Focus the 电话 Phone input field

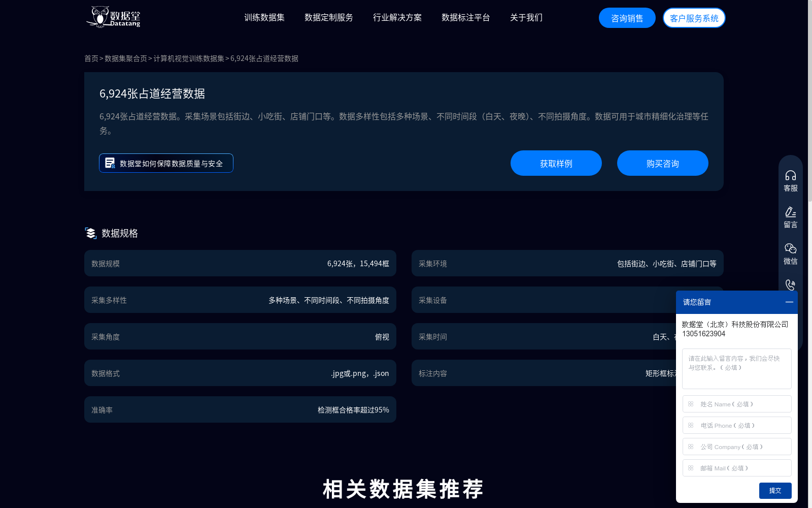click(737, 425)
